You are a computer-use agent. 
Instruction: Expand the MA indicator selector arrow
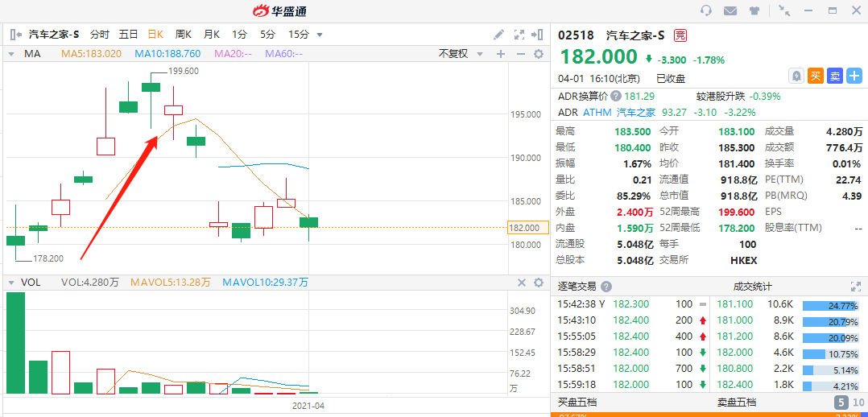click(x=11, y=54)
